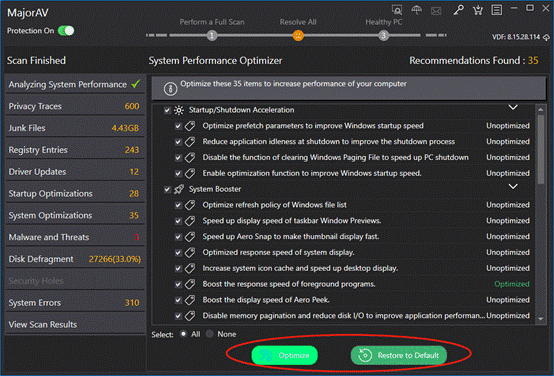Collapse the Startup/Shutdown Acceleration chevron
This screenshot has width=554, height=376.
[x=513, y=107]
